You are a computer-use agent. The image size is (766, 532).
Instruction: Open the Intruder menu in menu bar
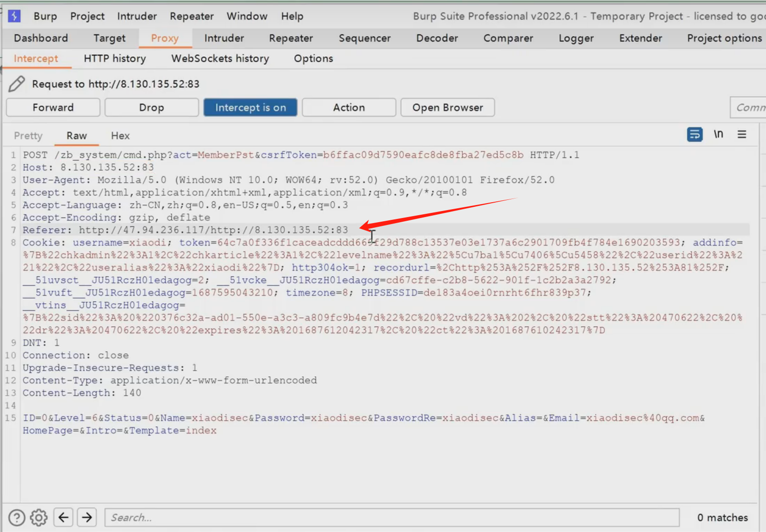137,16
